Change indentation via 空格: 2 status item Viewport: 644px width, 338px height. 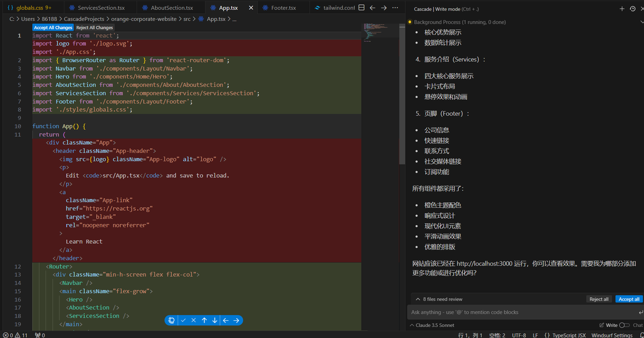[x=497, y=335]
